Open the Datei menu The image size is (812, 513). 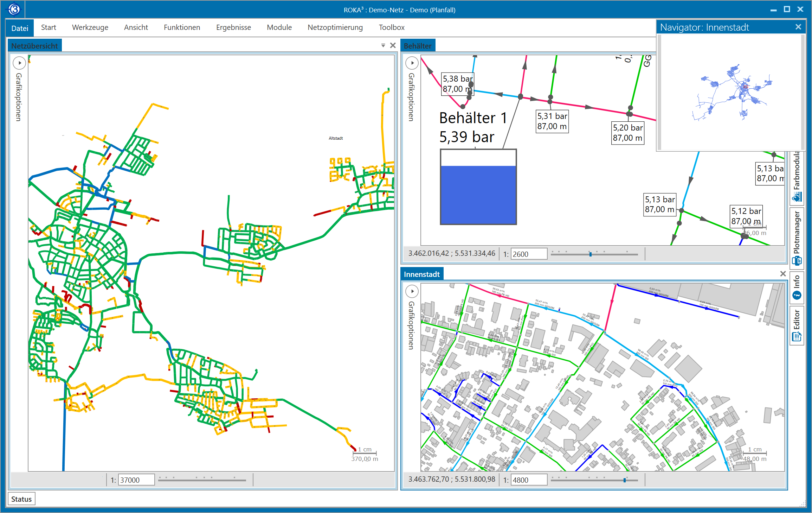[x=20, y=28]
